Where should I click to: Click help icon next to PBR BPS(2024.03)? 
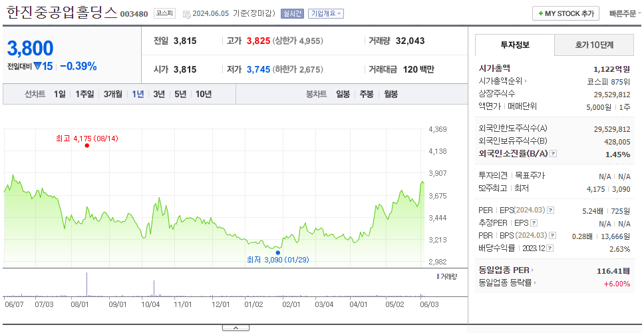(x=553, y=236)
